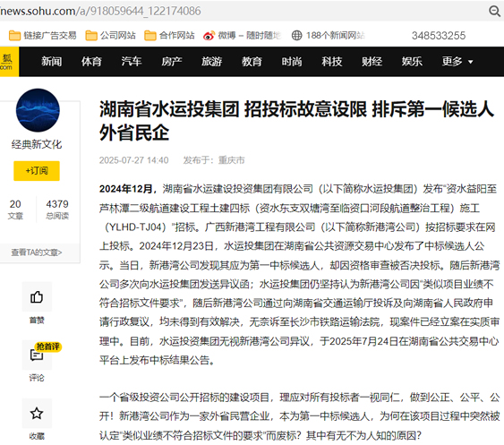Click the yellow +订阅 subscribe button
The height and width of the screenshot is (445, 504).
tap(37, 171)
